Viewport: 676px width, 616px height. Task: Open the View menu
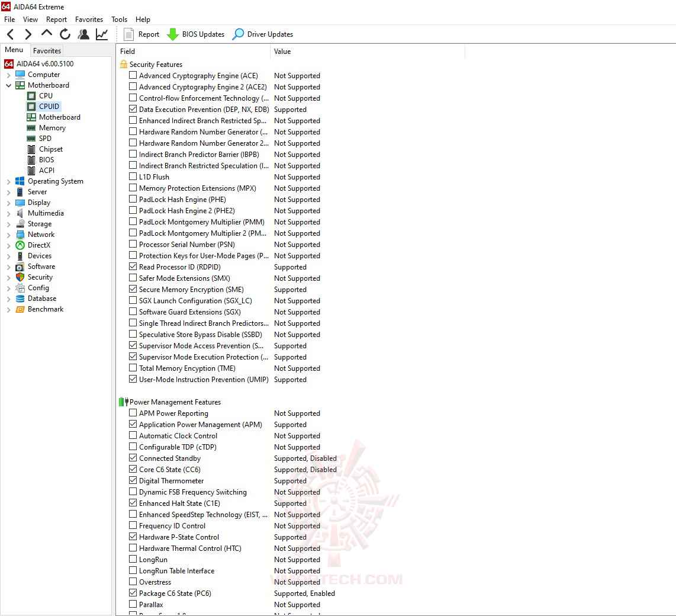pyautogui.click(x=30, y=20)
